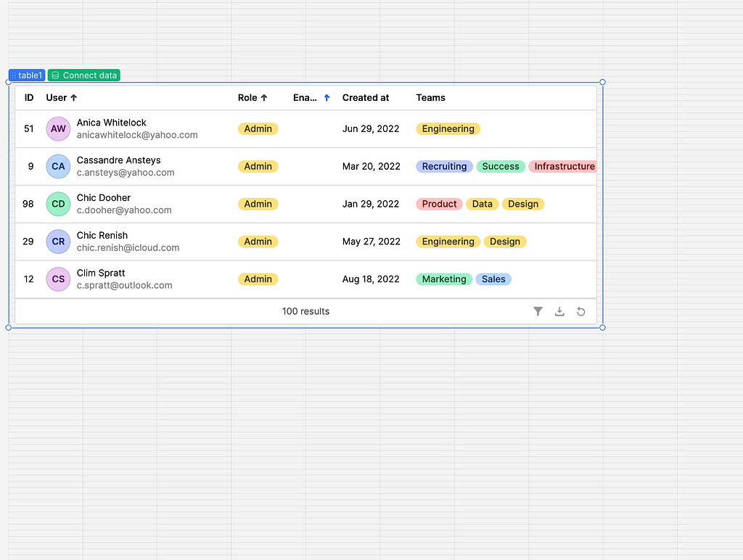This screenshot has height=560, width=743.
Task: Click the sort arrow beside User
Action: [75, 97]
